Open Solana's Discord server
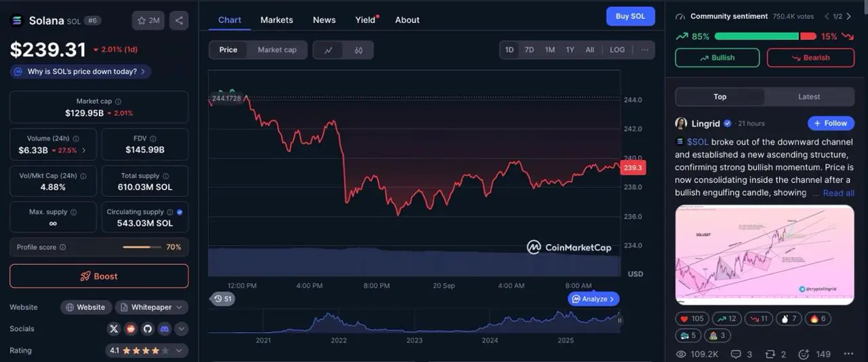Viewport: 868px width, 362px height. pos(164,329)
